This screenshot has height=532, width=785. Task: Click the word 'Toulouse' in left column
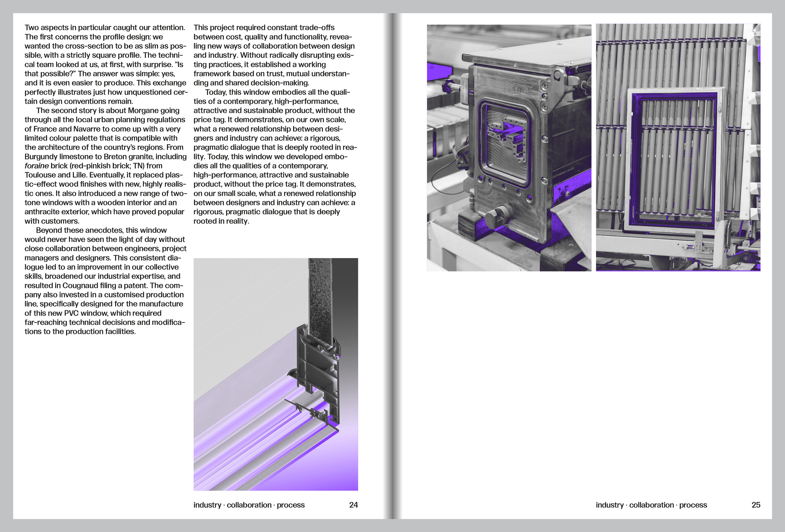pos(40,175)
